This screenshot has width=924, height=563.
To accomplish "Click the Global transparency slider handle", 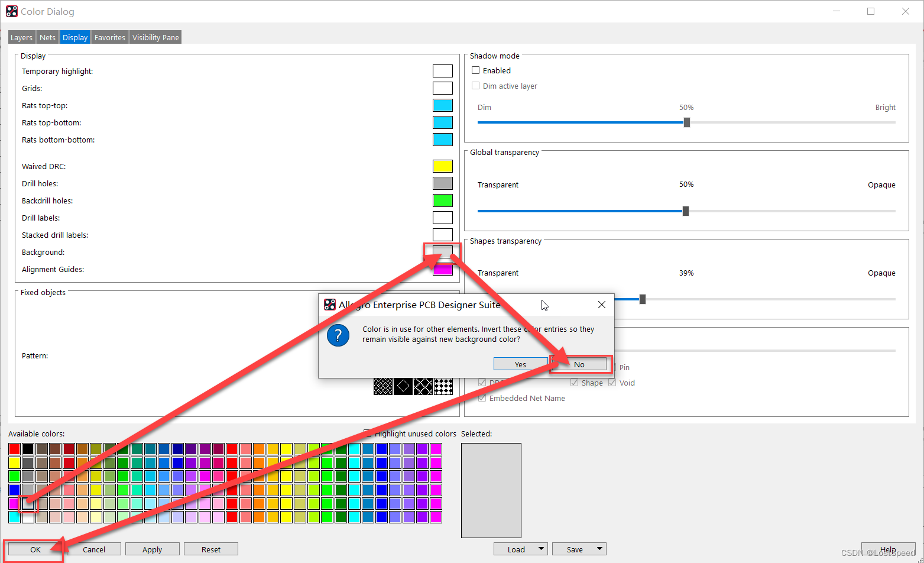I will [x=686, y=211].
